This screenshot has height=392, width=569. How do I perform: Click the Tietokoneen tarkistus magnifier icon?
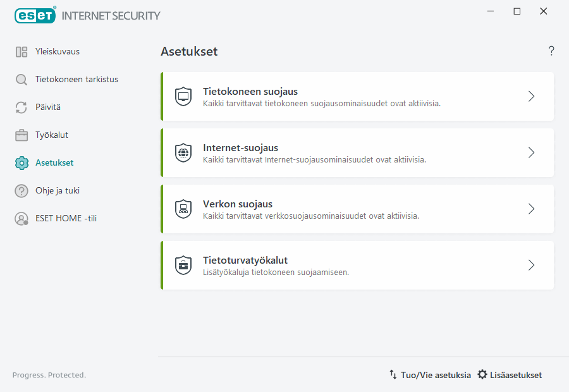point(21,80)
